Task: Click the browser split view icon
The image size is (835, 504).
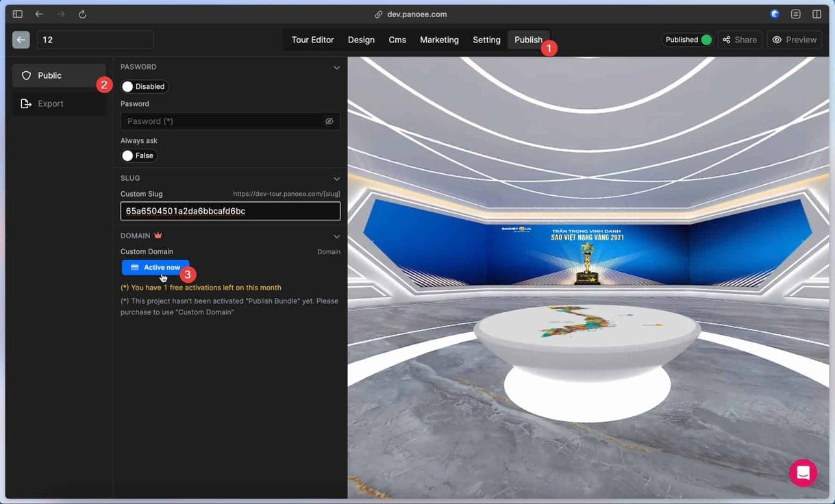Action: (x=817, y=14)
